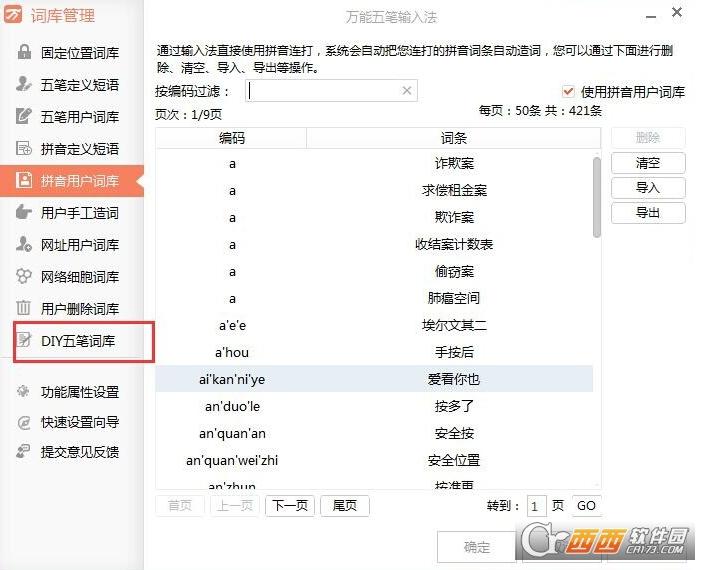Select the row an'quan'wei'zhi

[x=374, y=460]
